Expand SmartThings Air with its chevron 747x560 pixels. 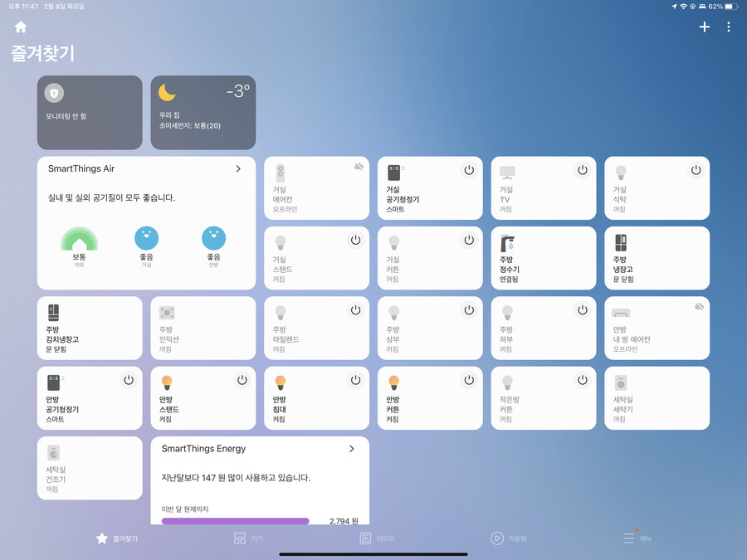tap(238, 168)
